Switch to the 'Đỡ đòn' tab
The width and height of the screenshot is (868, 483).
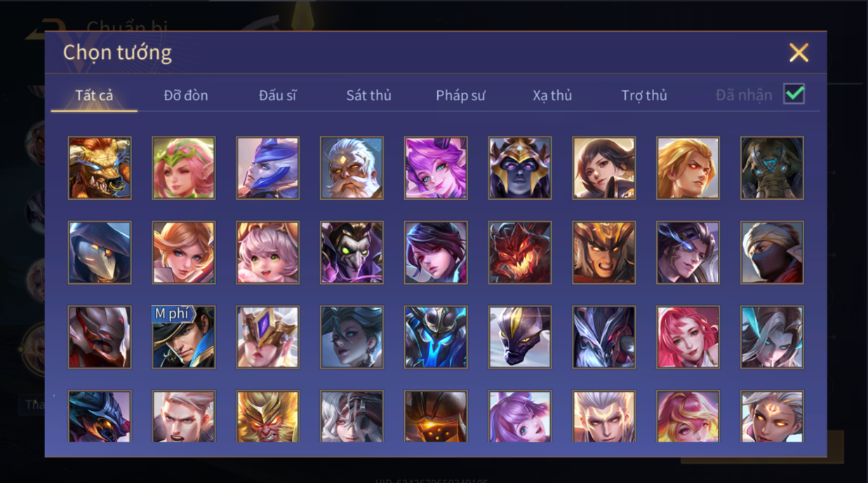click(x=186, y=95)
